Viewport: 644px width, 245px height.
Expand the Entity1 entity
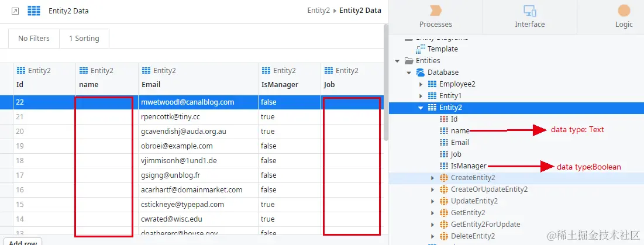[x=421, y=96]
